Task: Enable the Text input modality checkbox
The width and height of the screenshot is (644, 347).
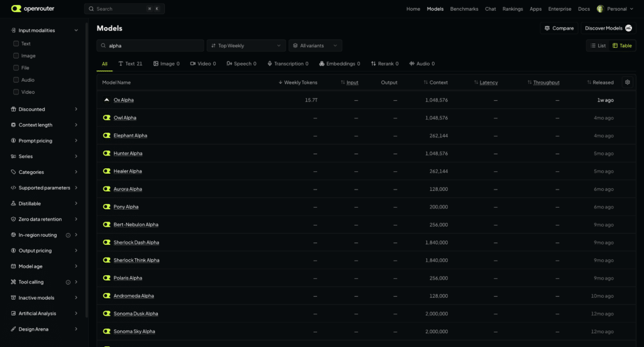Action: [x=16, y=43]
